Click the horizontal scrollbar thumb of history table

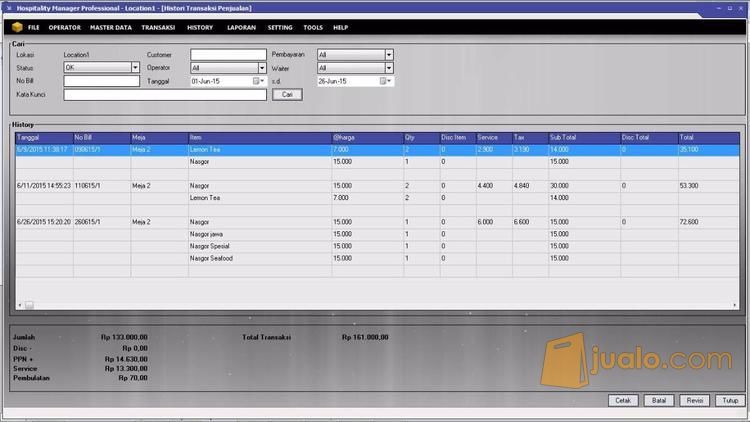29,305
